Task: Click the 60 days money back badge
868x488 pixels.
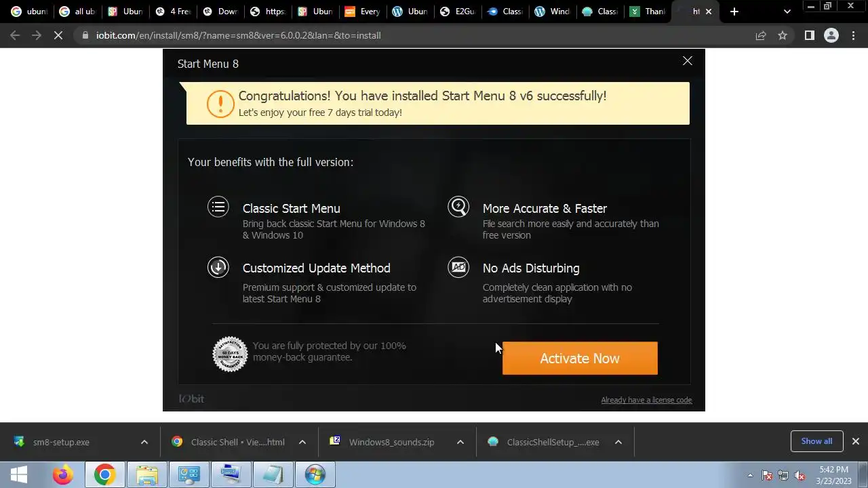Action: [x=230, y=354]
